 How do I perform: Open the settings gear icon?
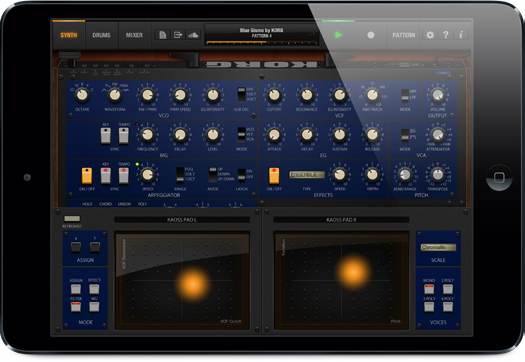coord(430,35)
